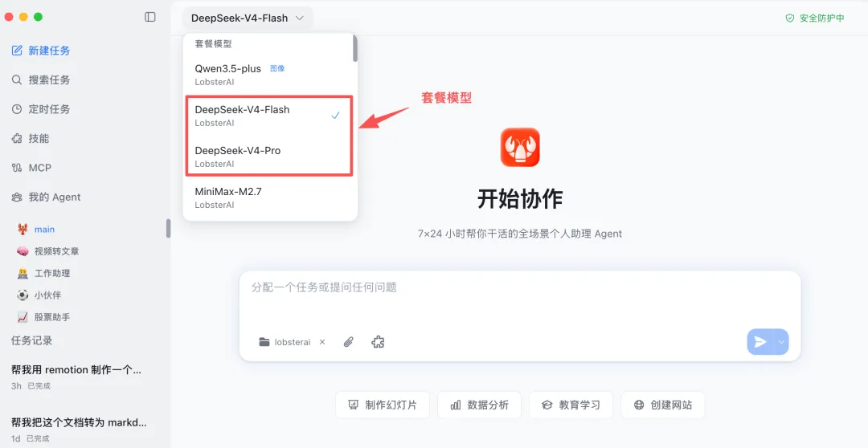The image size is (868, 448).
Task: Click the paperclip attachment icon
Action: [348, 342]
